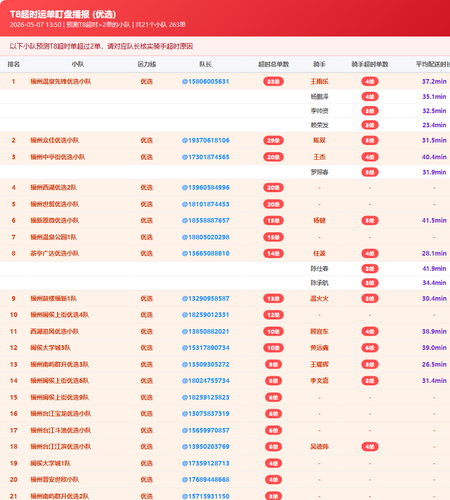Open mention @13509305272
The width and height of the screenshot is (450, 500).
tap(206, 364)
